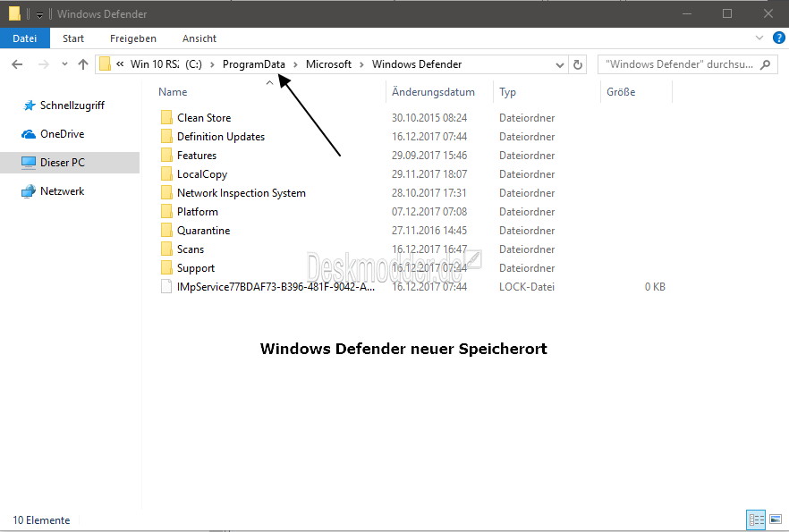Switch to the Ansicht ribbon tab
The image size is (789, 532).
click(199, 38)
